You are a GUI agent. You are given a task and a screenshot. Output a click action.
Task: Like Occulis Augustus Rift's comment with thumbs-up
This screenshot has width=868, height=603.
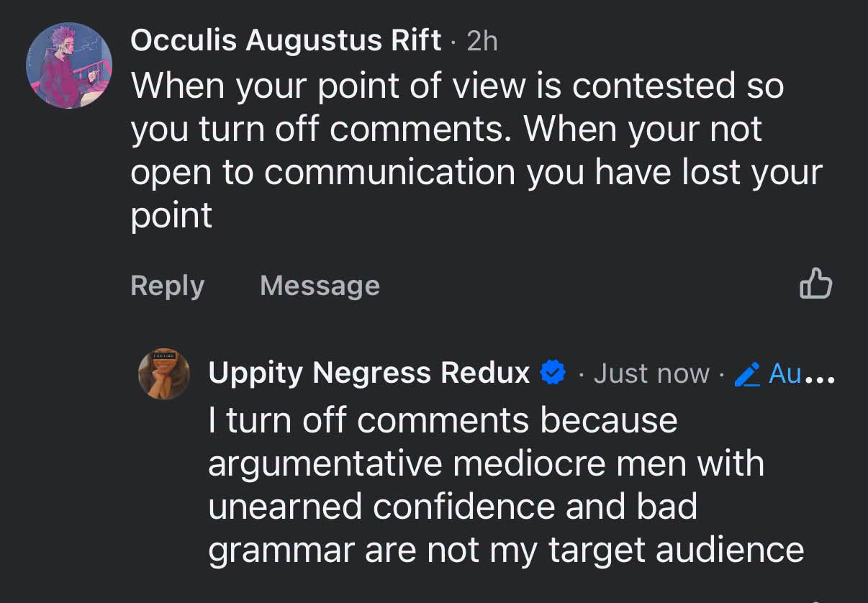click(x=816, y=283)
